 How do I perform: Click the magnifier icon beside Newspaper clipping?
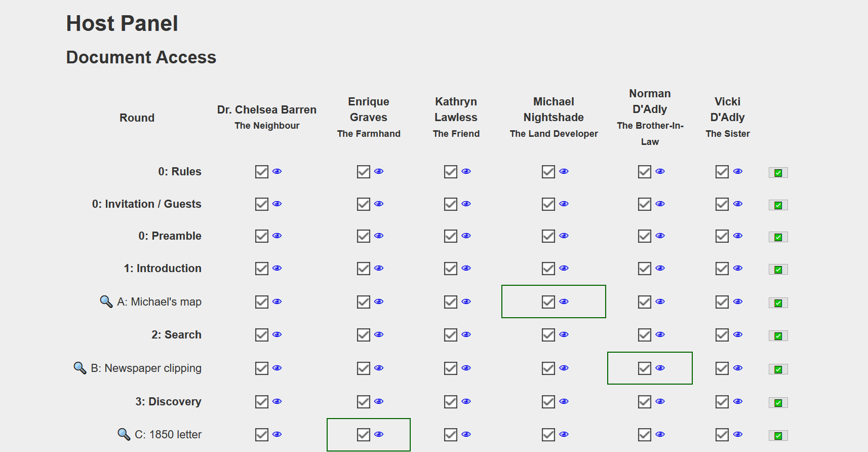click(x=80, y=368)
